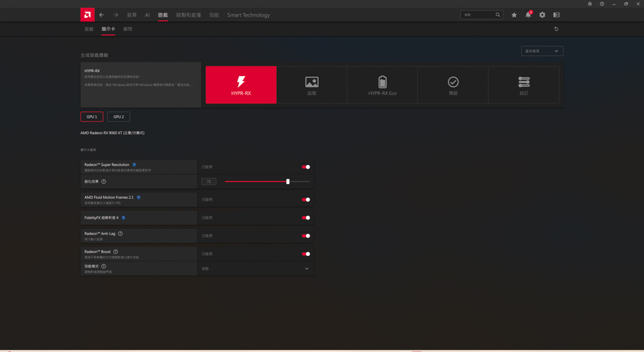Select the HYPR-RX Eco battery profile
644x352 pixels.
[382, 85]
